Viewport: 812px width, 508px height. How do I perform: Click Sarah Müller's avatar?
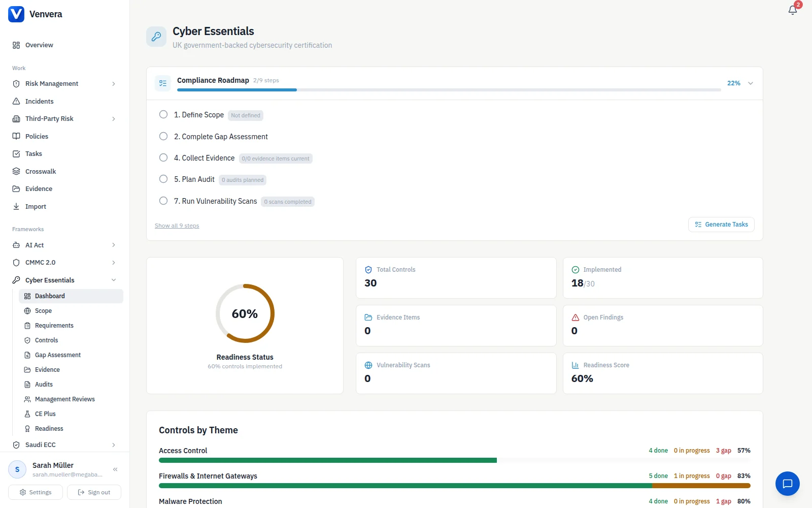coord(17,469)
